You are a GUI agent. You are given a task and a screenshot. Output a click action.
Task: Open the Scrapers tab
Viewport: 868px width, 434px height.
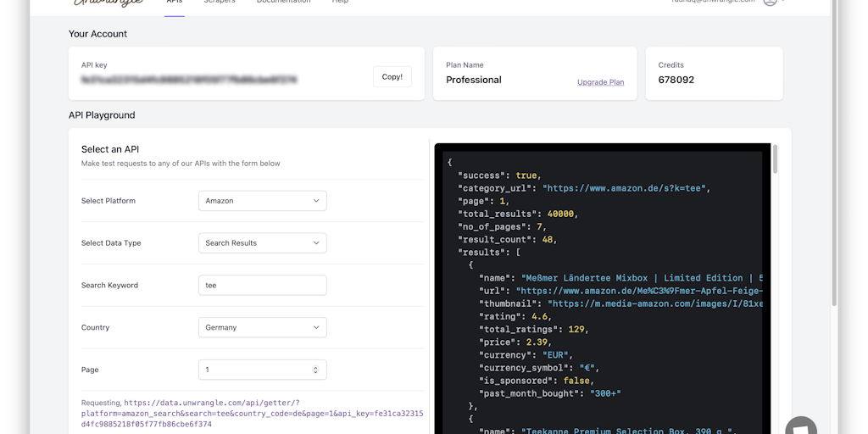(x=220, y=3)
